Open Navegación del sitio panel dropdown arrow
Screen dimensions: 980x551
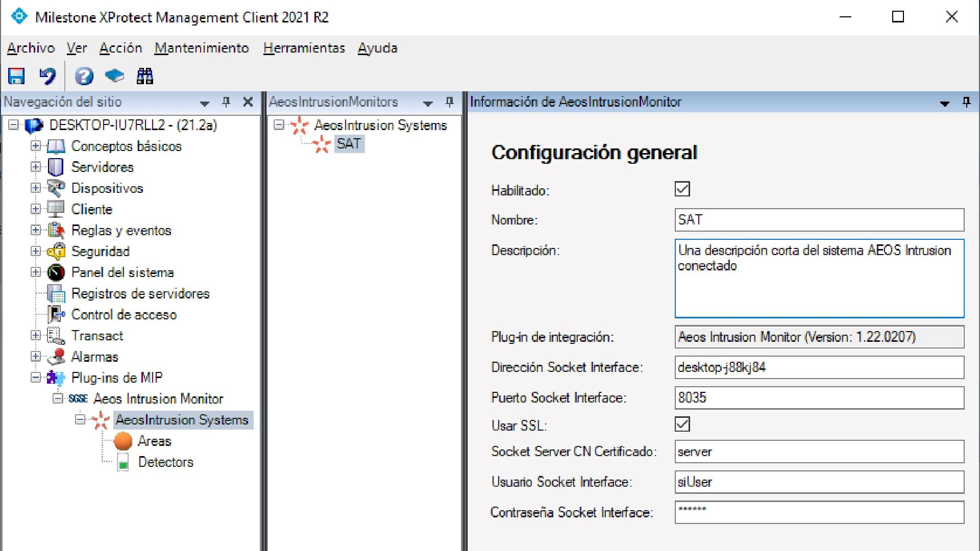point(205,103)
